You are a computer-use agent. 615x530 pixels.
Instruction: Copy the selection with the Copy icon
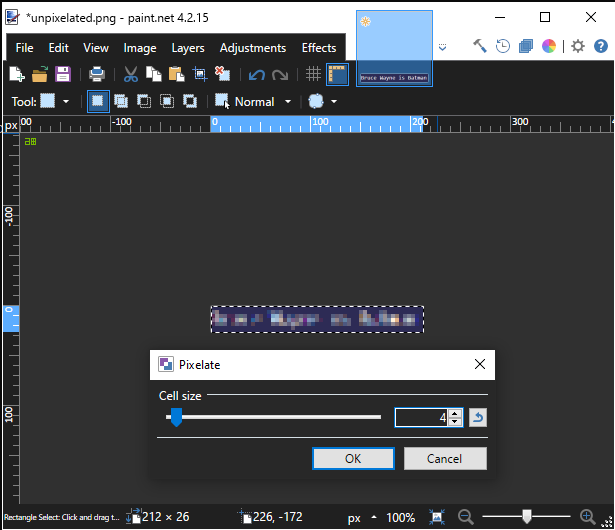pyautogui.click(x=153, y=74)
